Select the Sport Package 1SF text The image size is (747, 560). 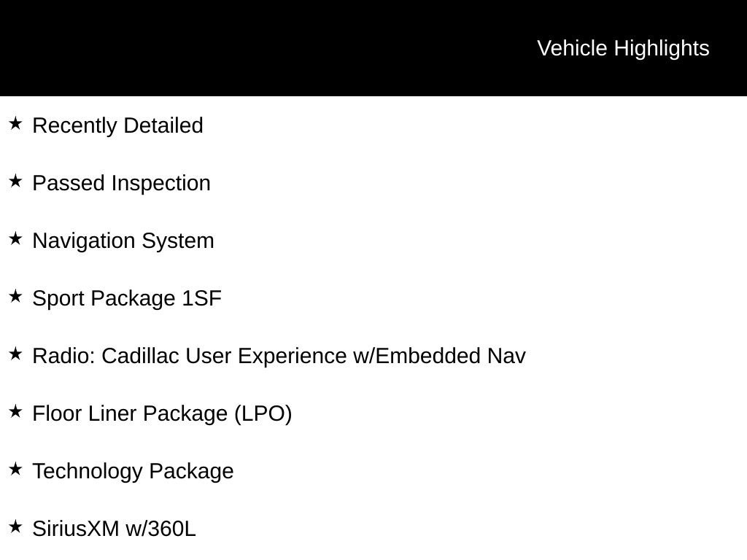tap(127, 298)
